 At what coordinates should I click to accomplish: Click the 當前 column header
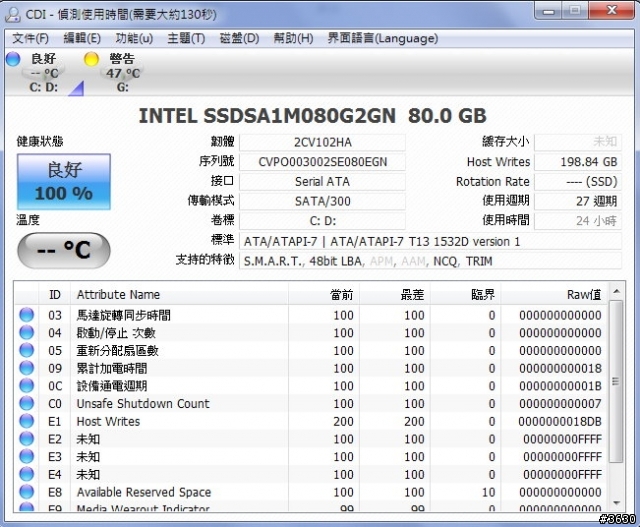[x=324, y=294]
